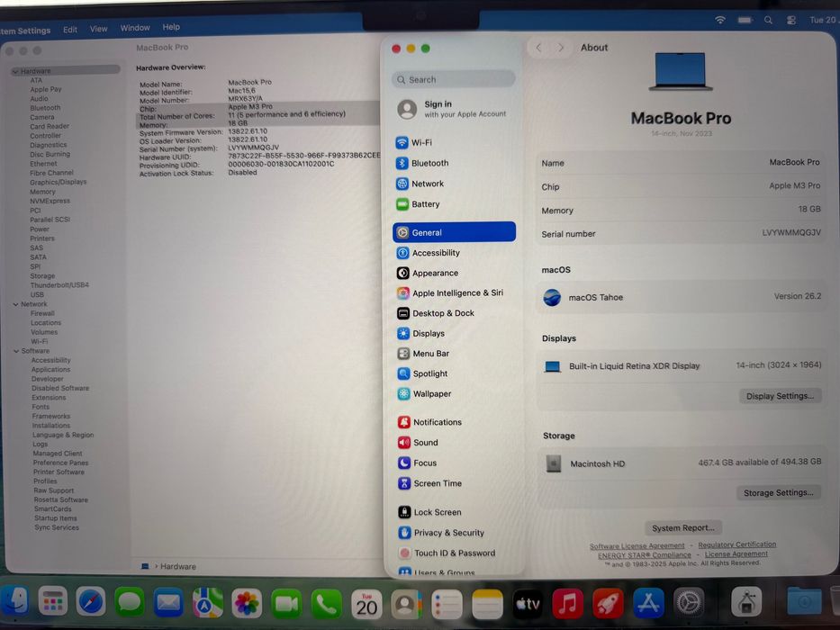The height and width of the screenshot is (630, 840).
Task: Open Software License Agreement link
Action: click(x=637, y=546)
